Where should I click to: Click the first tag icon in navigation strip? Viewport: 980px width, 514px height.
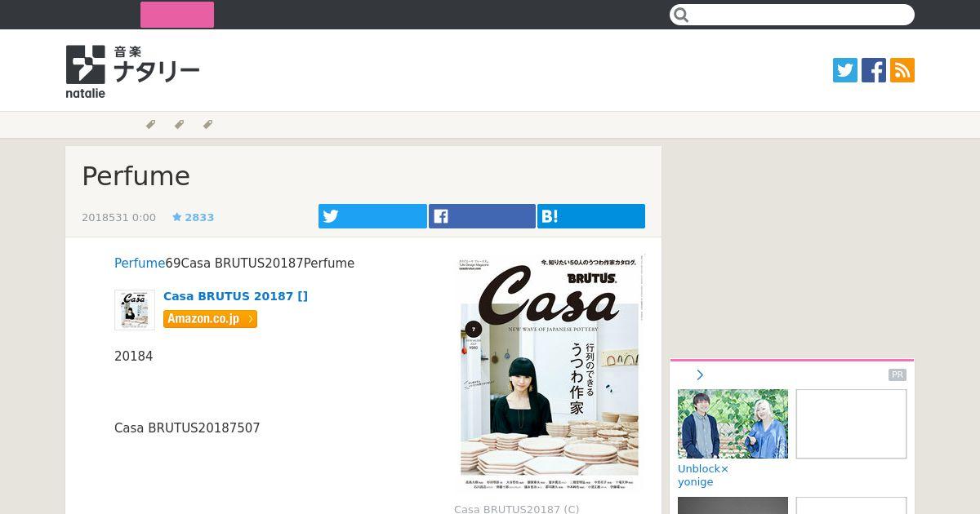(x=150, y=125)
